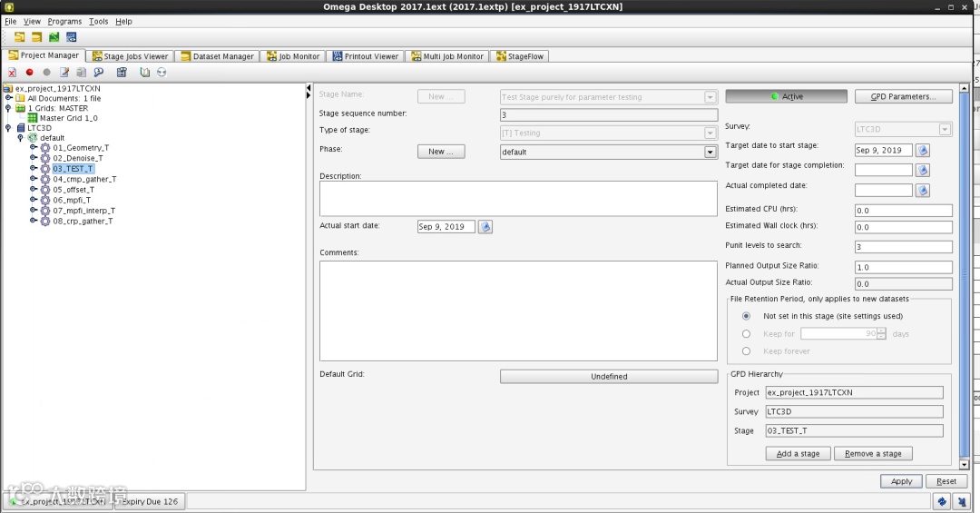Viewport: 980px width, 513px height.
Task: Expand the All Documents node
Action: point(9,97)
